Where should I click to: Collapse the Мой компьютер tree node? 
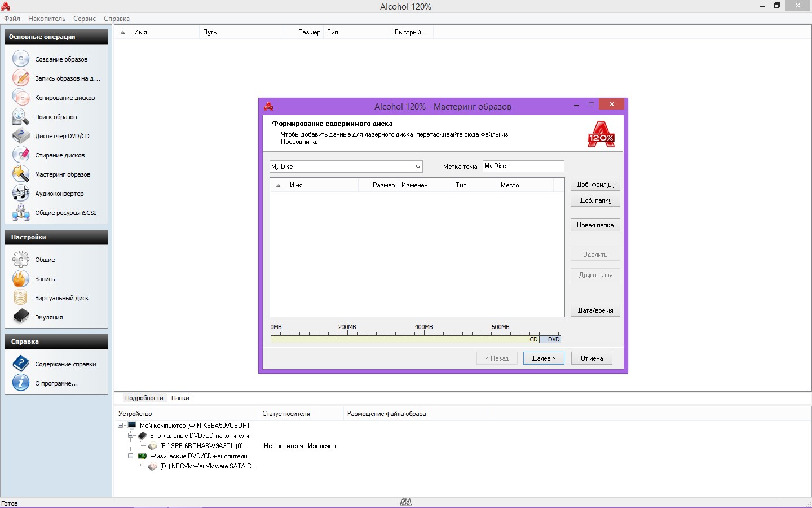point(121,425)
